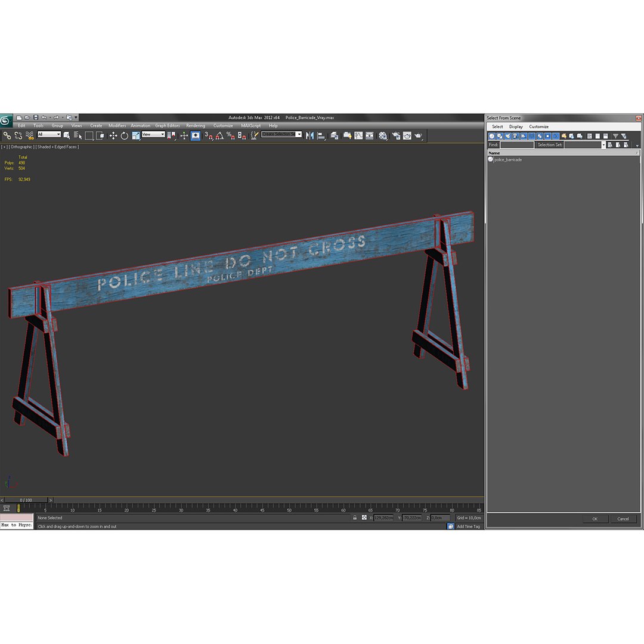The image size is (644, 644).
Task: Open the Schematic View icon in toolbar
Action: tap(370, 135)
